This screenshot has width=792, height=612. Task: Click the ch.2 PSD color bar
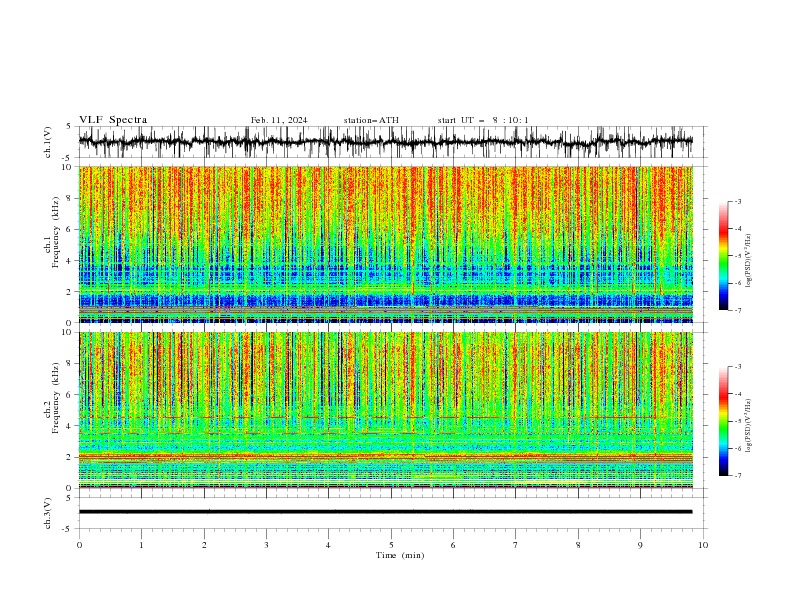724,421
